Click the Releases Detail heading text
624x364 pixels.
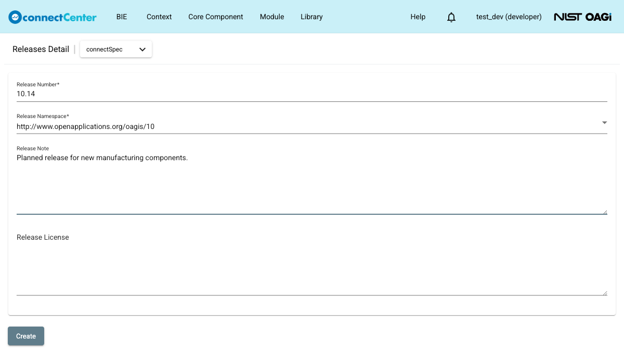point(41,49)
